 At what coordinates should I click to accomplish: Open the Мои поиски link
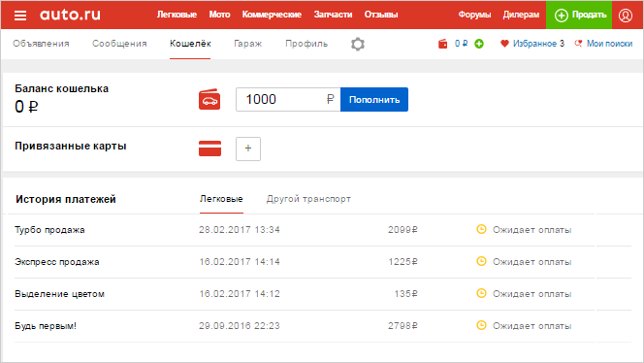click(609, 44)
